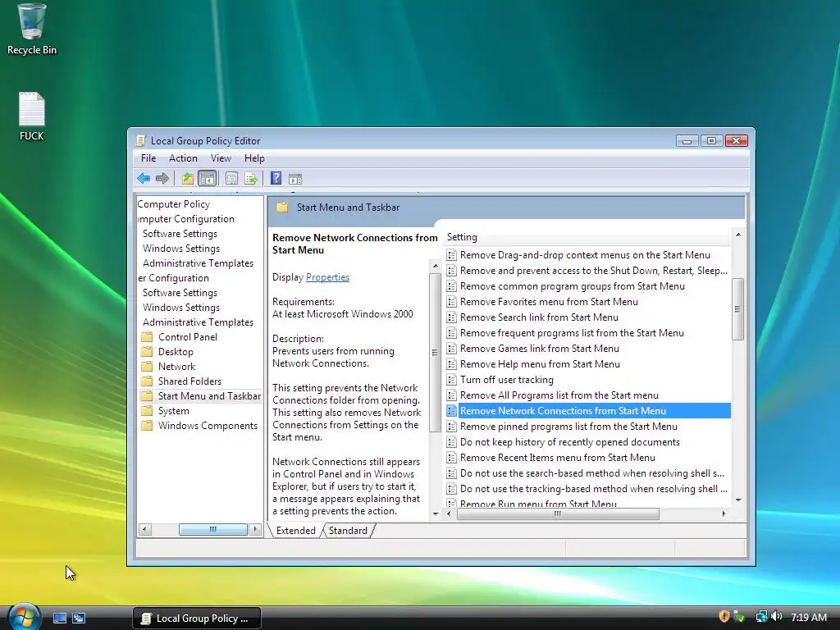Select Do not keep history of recently opened documents

570,442
